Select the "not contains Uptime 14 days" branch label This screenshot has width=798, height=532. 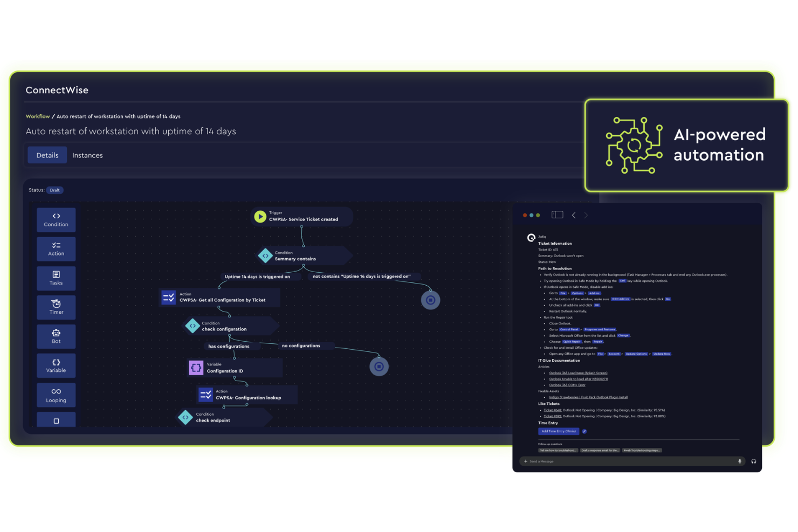[361, 277]
